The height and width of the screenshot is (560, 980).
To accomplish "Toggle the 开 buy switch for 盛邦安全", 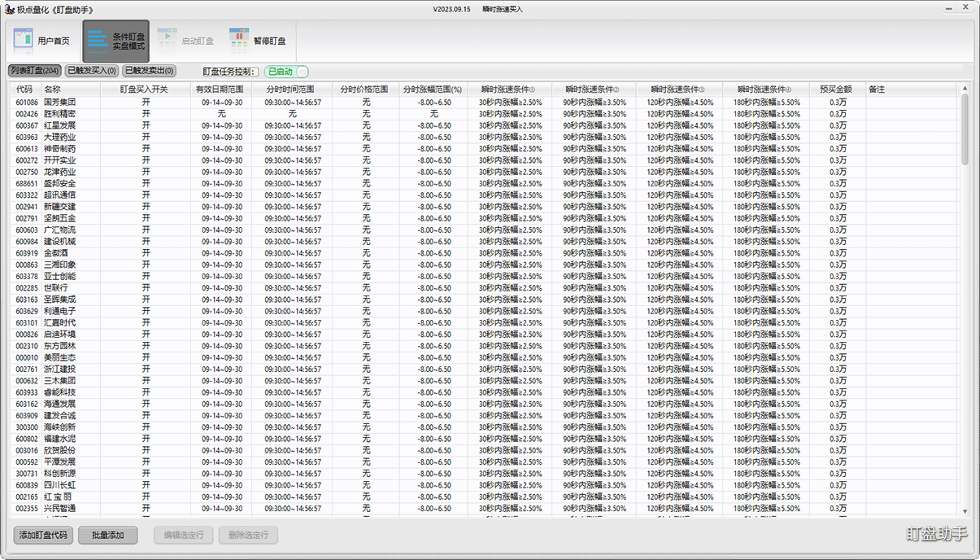I will pos(146,184).
